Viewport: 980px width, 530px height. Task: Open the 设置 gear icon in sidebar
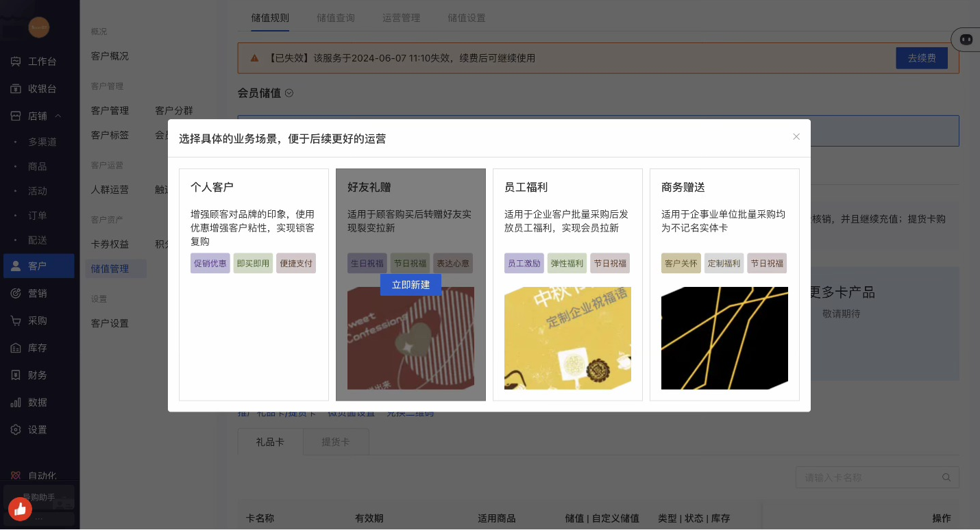click(16, 430)
